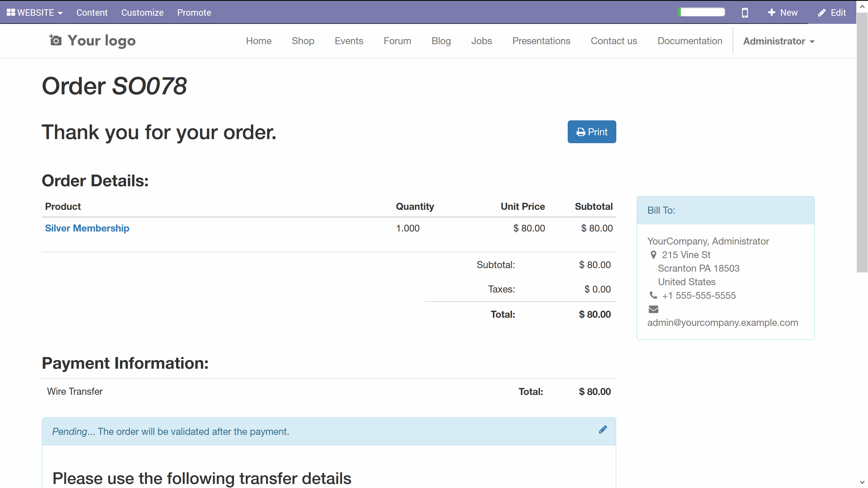
Task: Open the Contact us page
Action: [614, 41]
